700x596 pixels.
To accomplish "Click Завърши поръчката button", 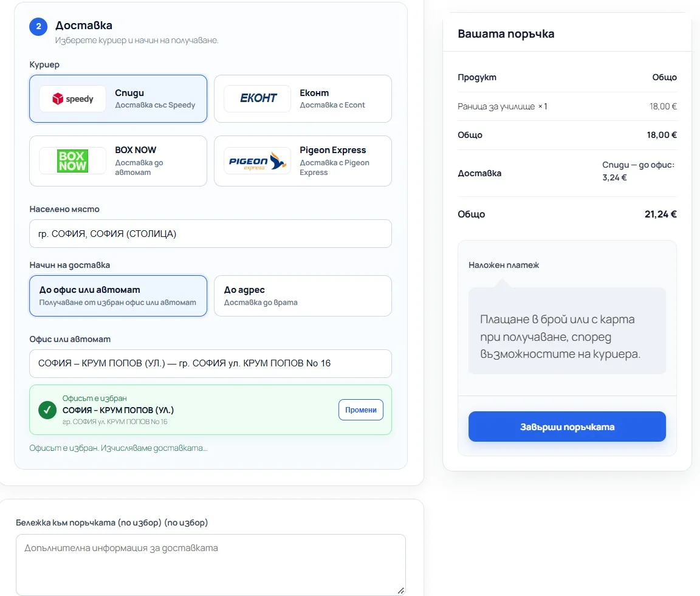I will pyautogui.click(x=567, y=426).
